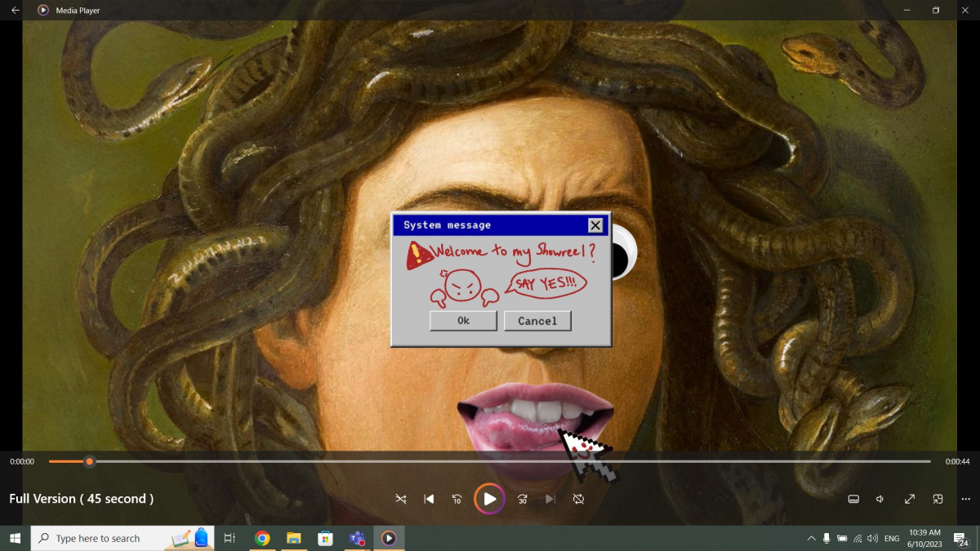Click the video title "Full Version ( 45 second )"
This screenshot has width=980, height=551.
tap(82, 499)
